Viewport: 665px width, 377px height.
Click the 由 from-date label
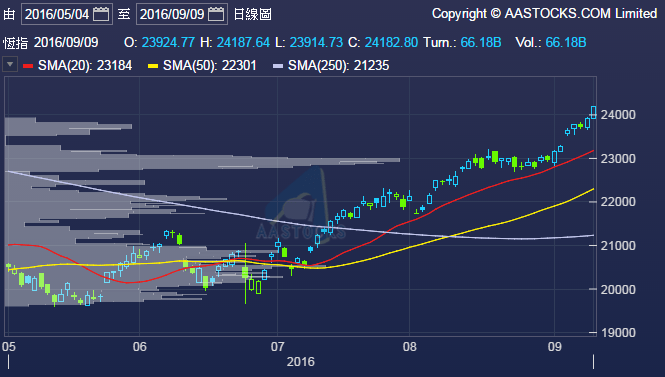coord(9,14)
